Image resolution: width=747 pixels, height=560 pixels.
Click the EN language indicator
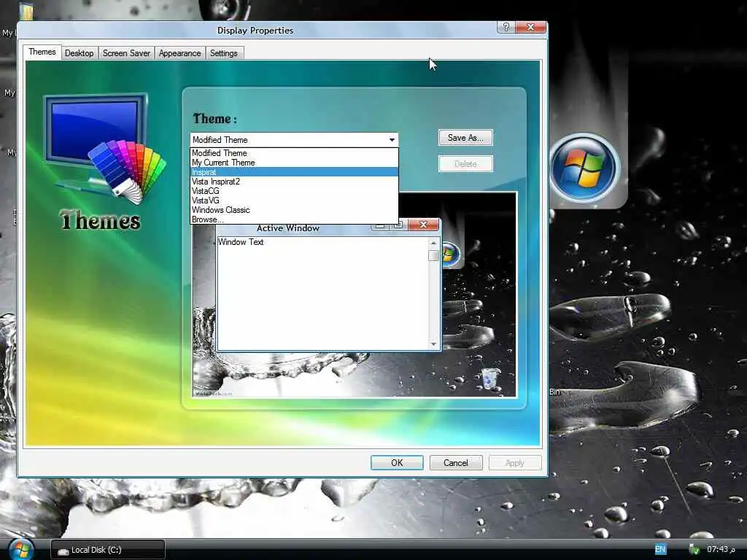660,550
